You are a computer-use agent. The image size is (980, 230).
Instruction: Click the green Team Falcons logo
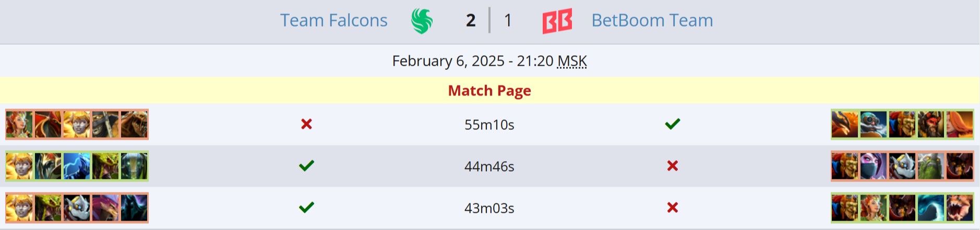pyautogui.click(x=422, y=21)
